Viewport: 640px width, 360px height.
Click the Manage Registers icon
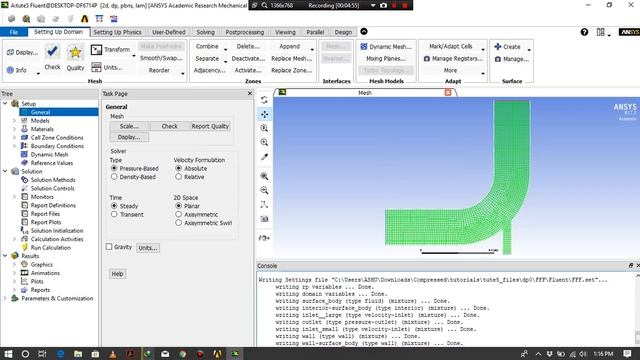pos(427,59)
